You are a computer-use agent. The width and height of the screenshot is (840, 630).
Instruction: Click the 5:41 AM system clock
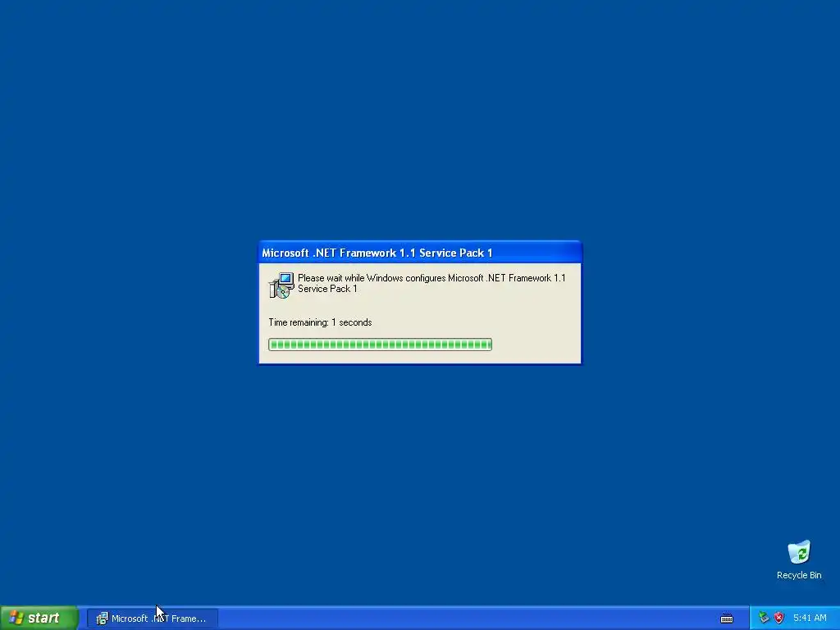pyautogui.click(x=810, y=618)
